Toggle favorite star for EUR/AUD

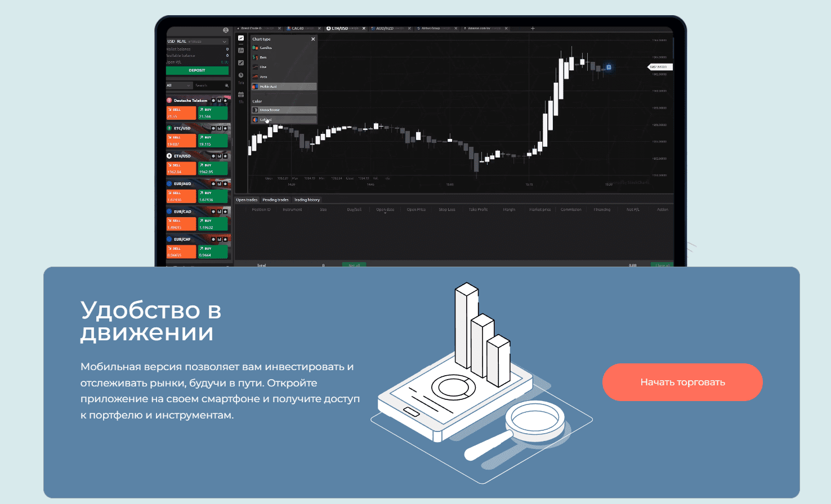[x=225, y=183]
